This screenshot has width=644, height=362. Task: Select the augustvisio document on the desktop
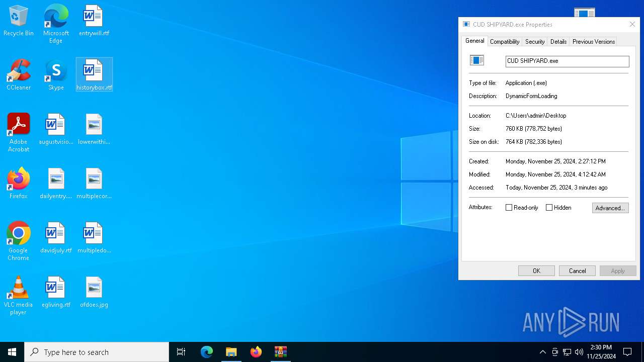click(56, 129)
